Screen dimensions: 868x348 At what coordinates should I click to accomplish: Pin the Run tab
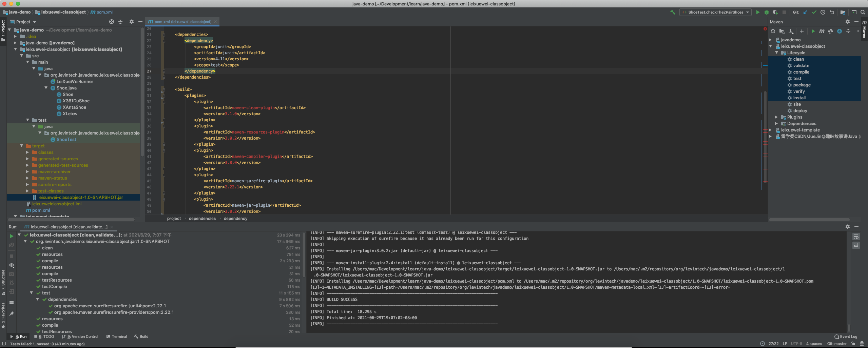[12, 314]
